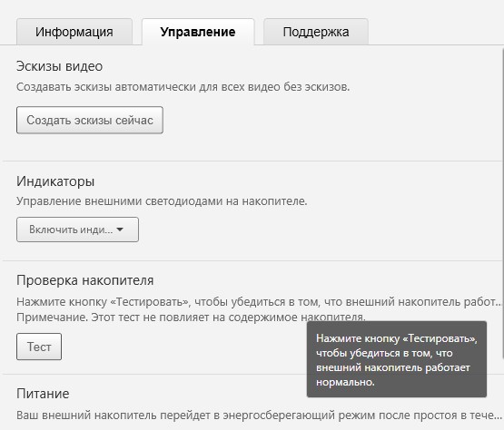The image size is (504, 430).
Task: Click the Тест button
Action: [39, 347]
